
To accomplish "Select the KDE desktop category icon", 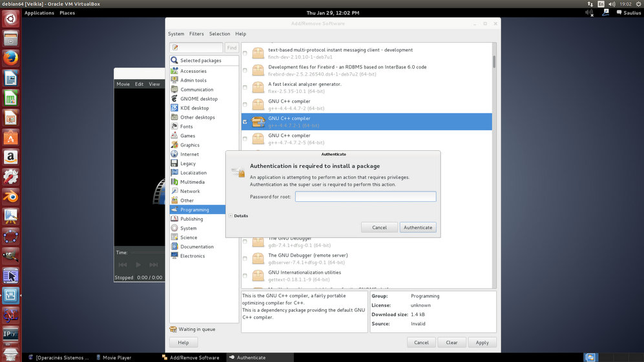I will 175,108.
